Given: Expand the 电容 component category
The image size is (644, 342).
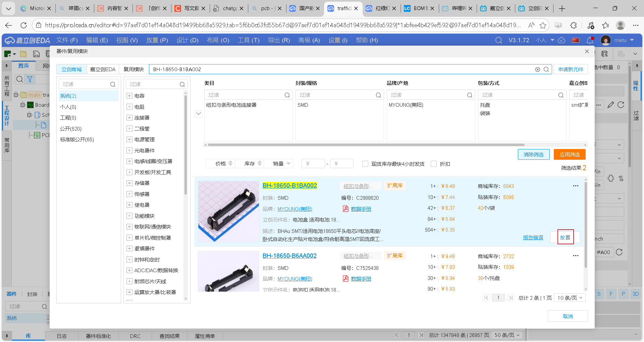Looking at the screenshot, I should (x=129, y=96).
